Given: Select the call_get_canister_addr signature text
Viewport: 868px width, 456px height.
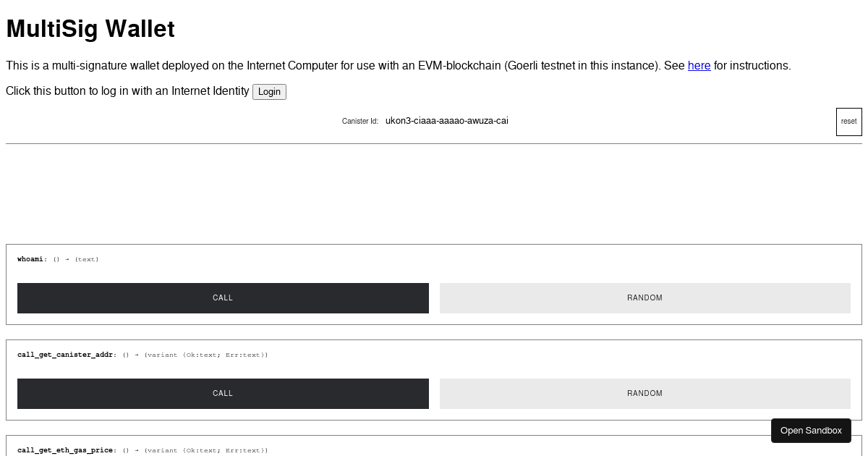Looking at the screenshot, I should click(x=142, y=355).
